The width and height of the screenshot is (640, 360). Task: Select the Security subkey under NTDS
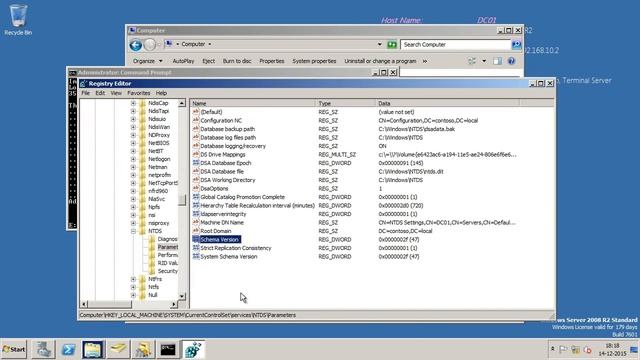(x=167, y=271)
